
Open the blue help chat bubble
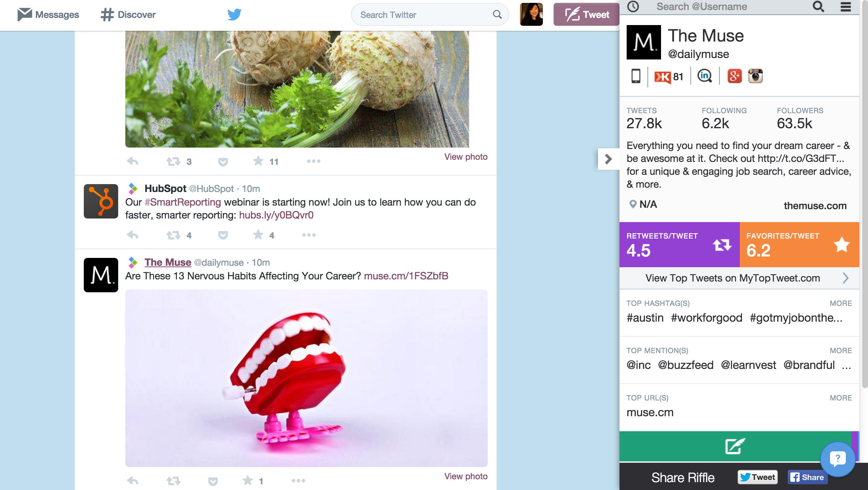pos(838,459)
